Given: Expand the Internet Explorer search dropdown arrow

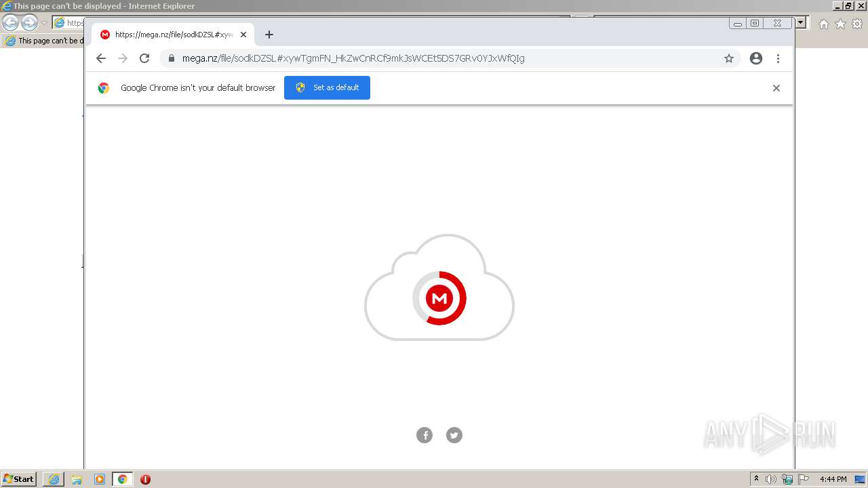Looking at the screenshot, I should point(801,22).
